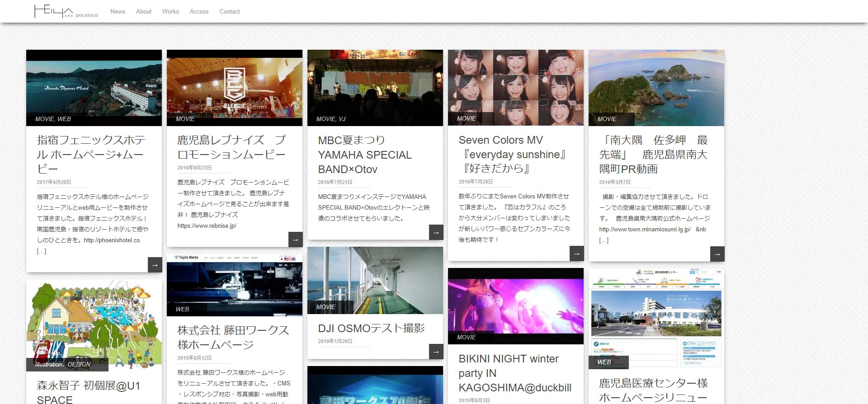This screenshot has width=868, height=404.
Task: Open the 指宿フェニックスホテル hotel thumbnail
Action: click(94, 88)
